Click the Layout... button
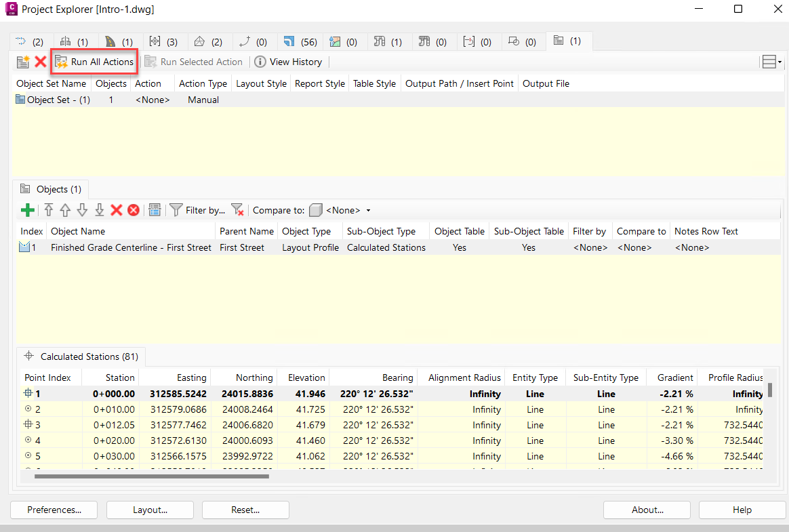 (x=150, y=510)
